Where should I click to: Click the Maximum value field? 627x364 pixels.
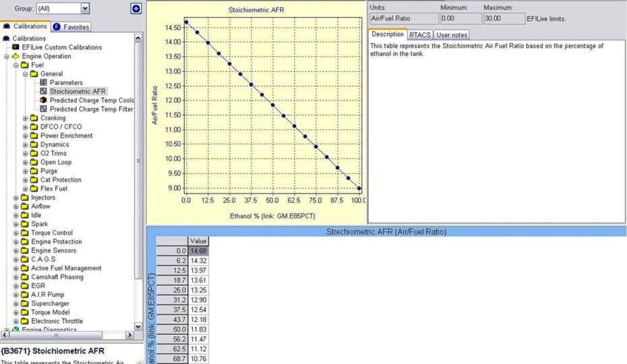click(x=504, y=18)
